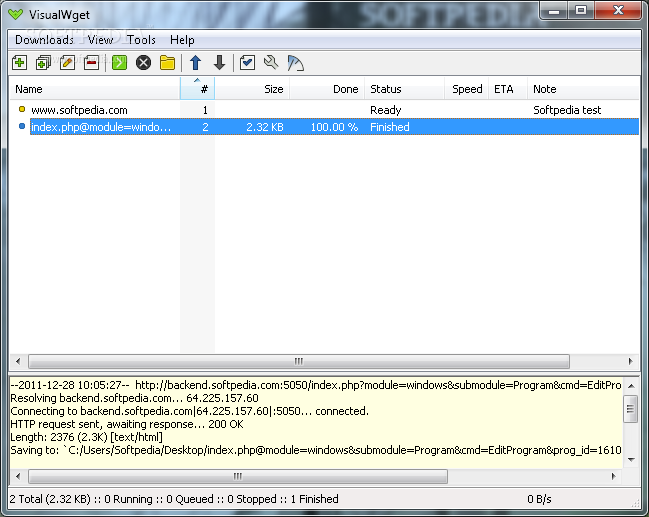Click the VisualWget heart icon in the title bar

point(16,14)
